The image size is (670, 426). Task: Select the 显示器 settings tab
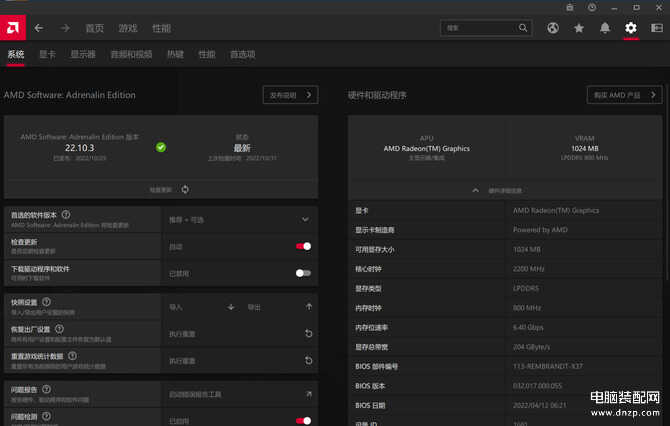[x=83, y=54]
